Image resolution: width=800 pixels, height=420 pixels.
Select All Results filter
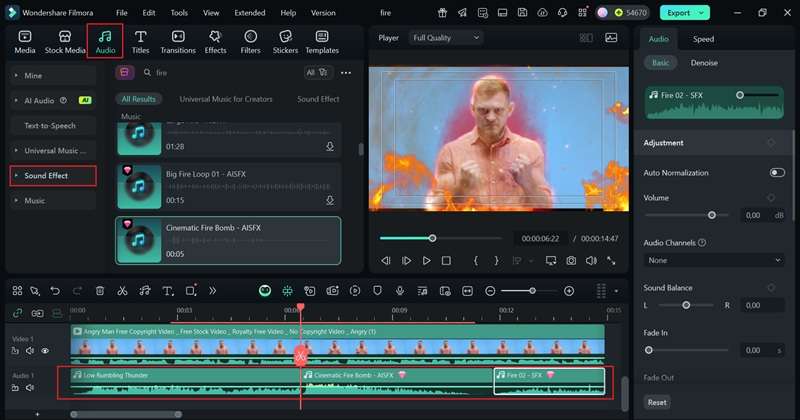pyautogui.click(x=139, y=99)
